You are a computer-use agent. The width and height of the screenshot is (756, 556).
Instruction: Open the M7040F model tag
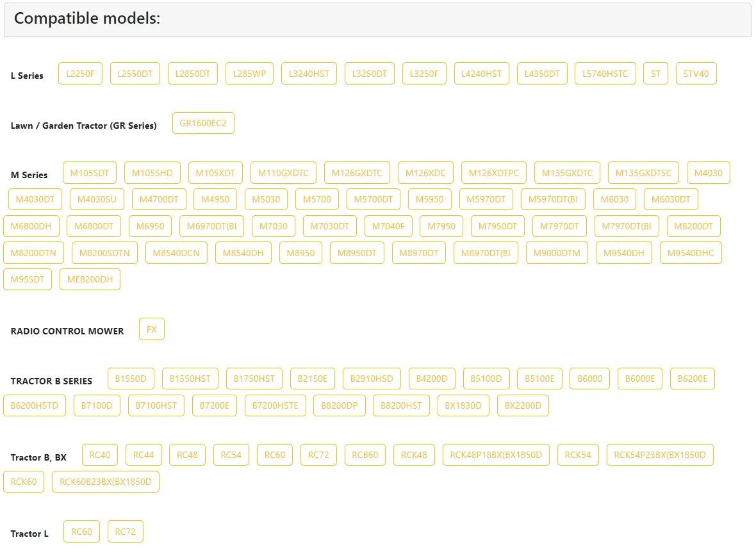pyautogui.click(x=388, y=226)
